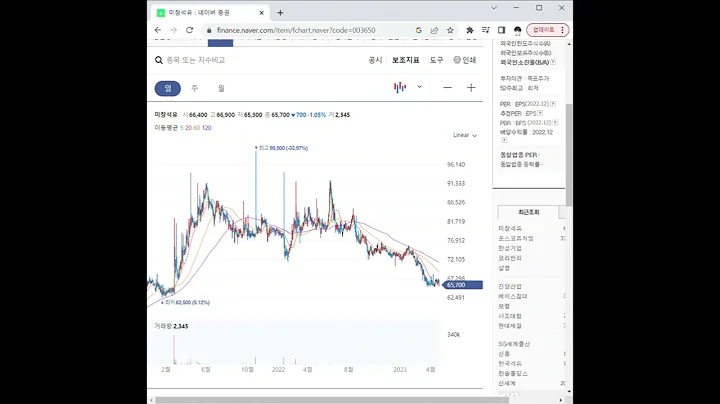Open 한솔홀딩스 in recent list

click(513, 374)
